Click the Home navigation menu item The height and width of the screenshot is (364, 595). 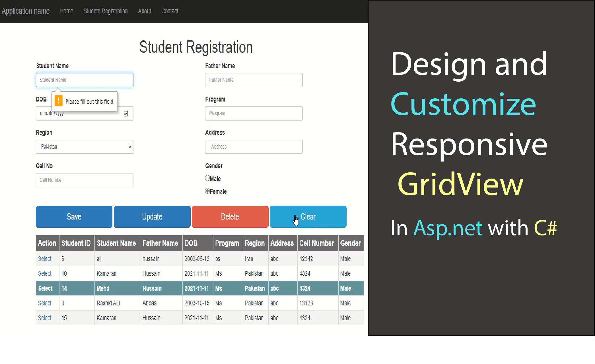tap(66, 11)
